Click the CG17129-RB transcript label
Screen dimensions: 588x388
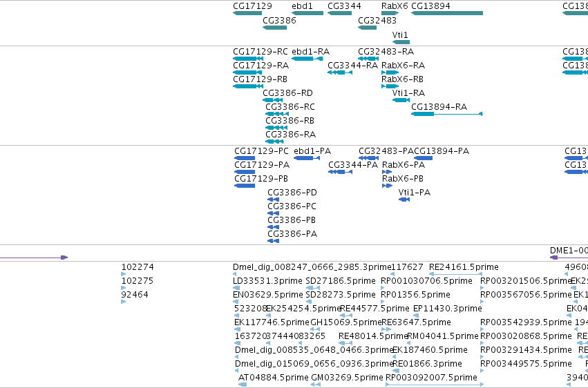click(x=260, y=79)
